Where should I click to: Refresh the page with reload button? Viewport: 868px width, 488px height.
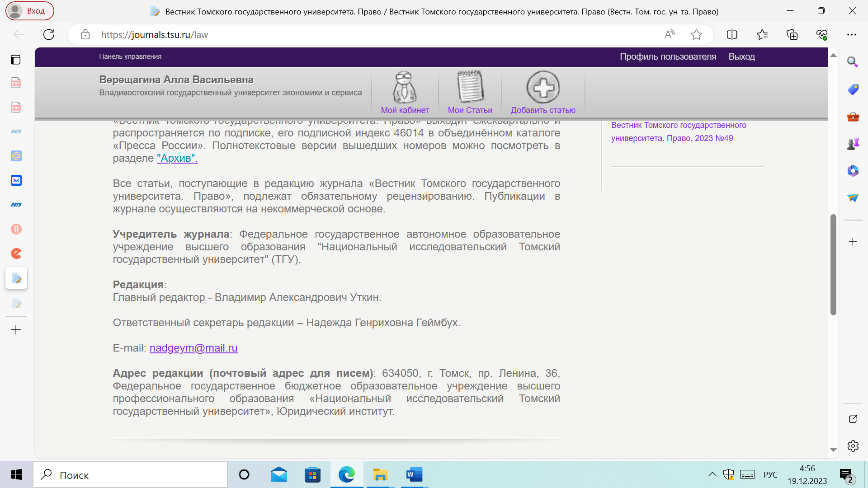tap(49, 35)
